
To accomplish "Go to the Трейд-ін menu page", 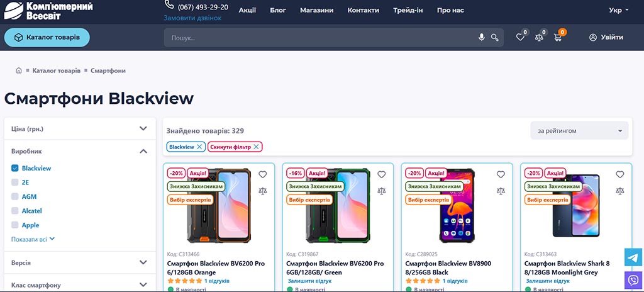I will click(408, 10).
